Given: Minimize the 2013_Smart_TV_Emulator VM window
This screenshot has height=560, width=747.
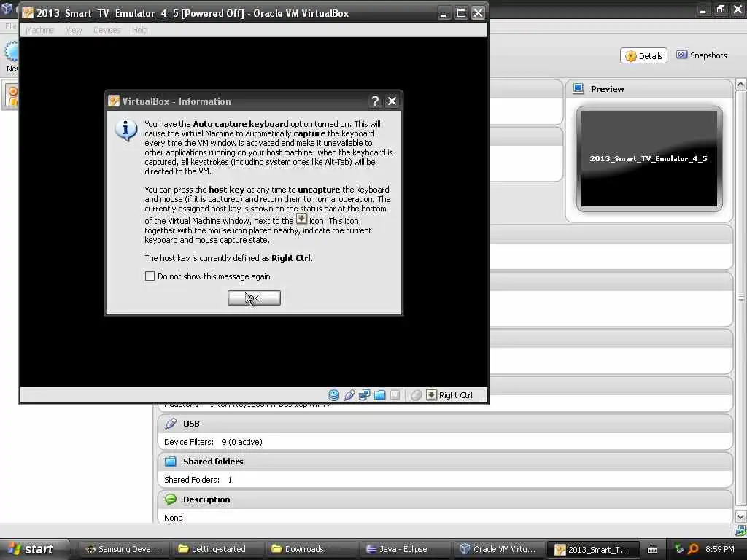Looking at the screenshot, I should tap(444, 13).
